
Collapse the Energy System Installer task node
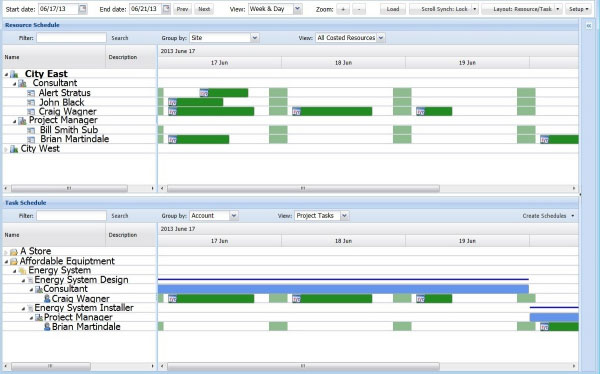tap(23, 309)
